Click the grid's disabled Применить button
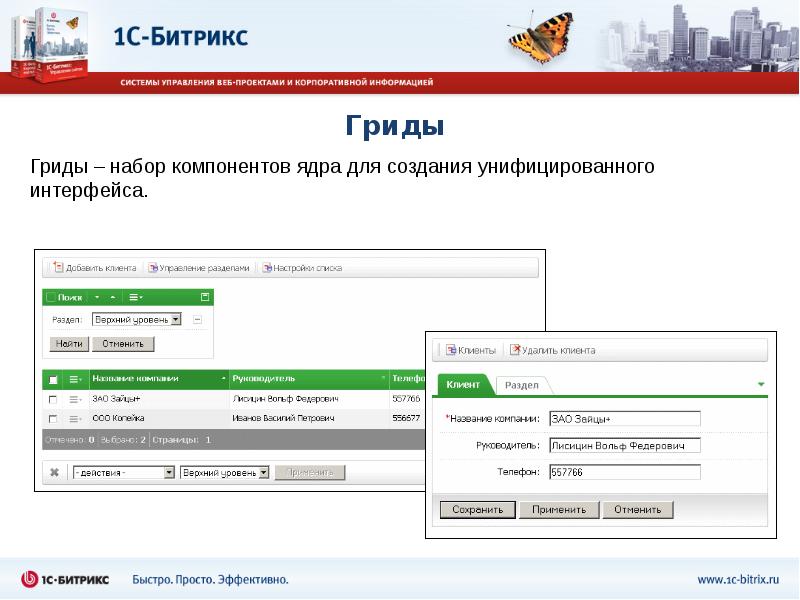This screenshot has height=600, width=800. coord(310,473)
